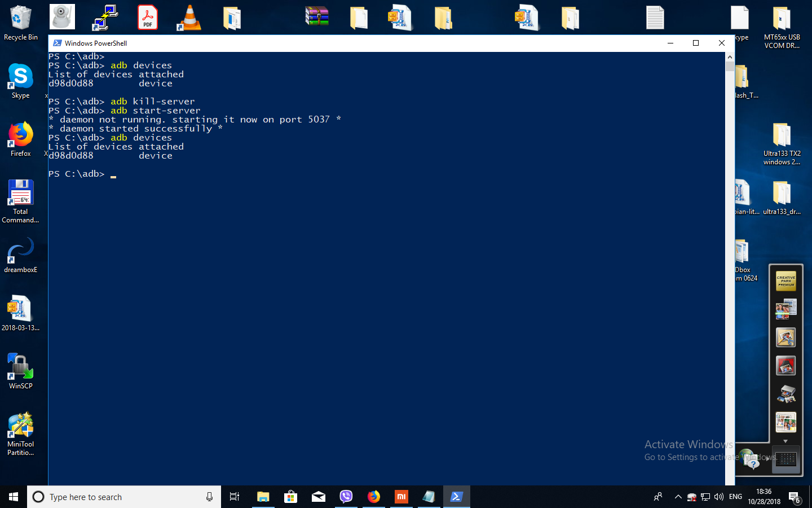Click the photo with scissors sidebar icon

pos(786,338)
